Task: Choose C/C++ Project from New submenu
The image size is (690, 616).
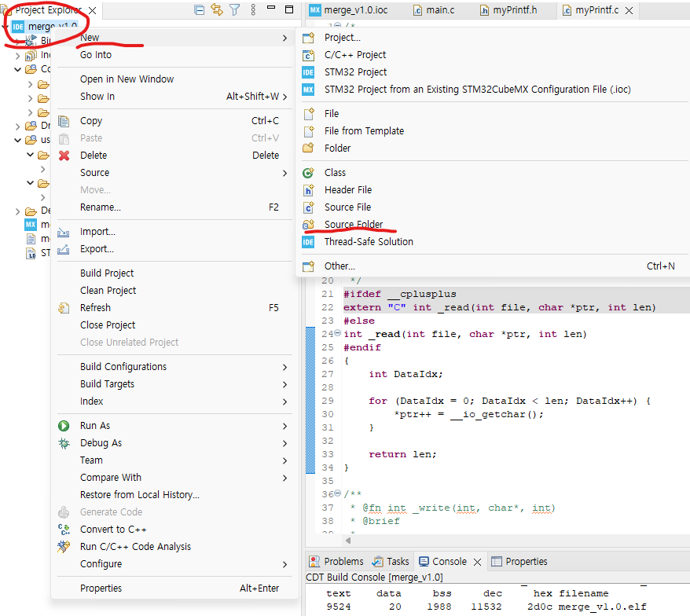Action: (x=355, y=54)
